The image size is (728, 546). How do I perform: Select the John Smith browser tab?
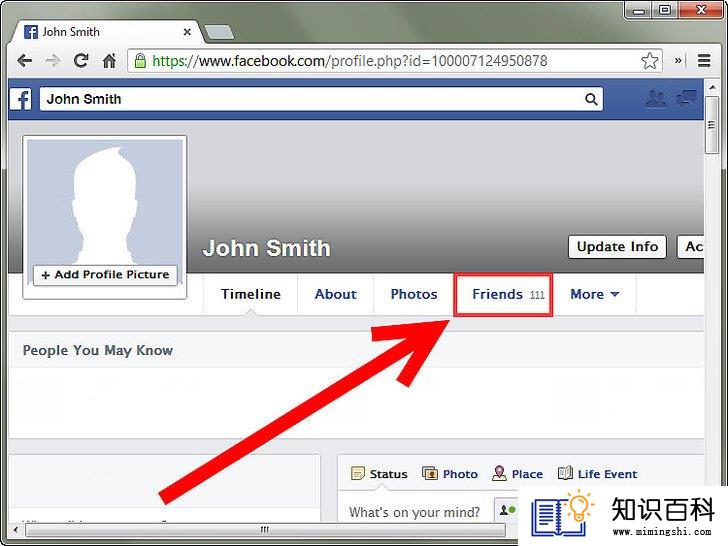point(107,32)
